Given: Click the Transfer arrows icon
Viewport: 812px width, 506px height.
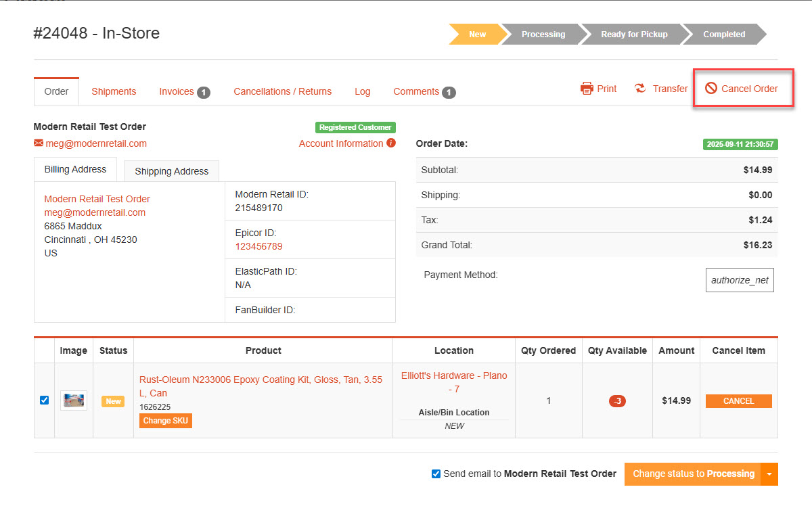Looking at the screenshot, I should (640, 89).
